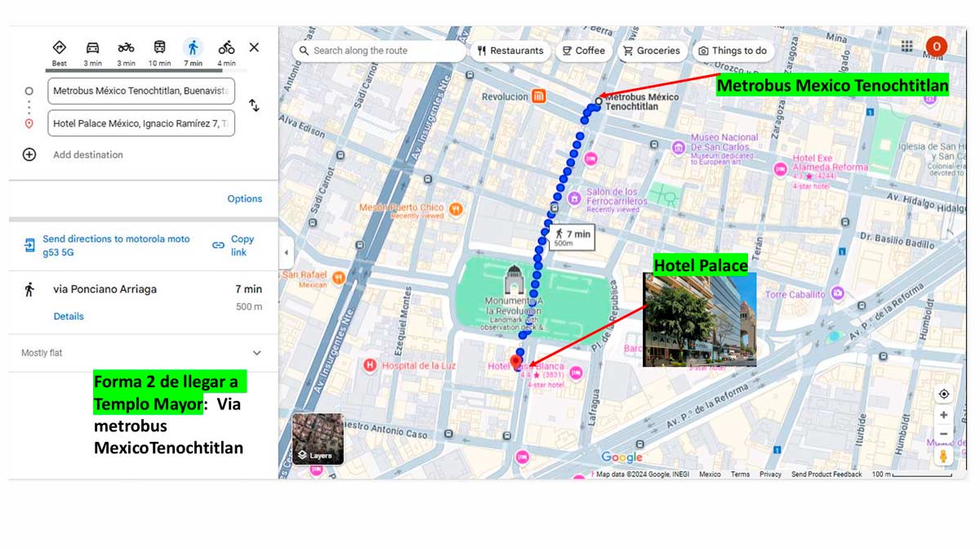Click the Hospital de la Luz marker
This screenshot has width=980, height=549.
(370, 365)
